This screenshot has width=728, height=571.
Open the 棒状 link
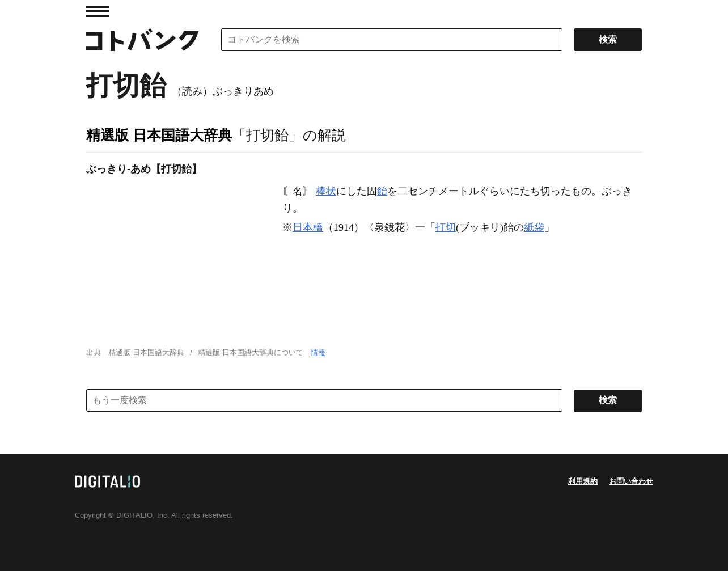326,192
